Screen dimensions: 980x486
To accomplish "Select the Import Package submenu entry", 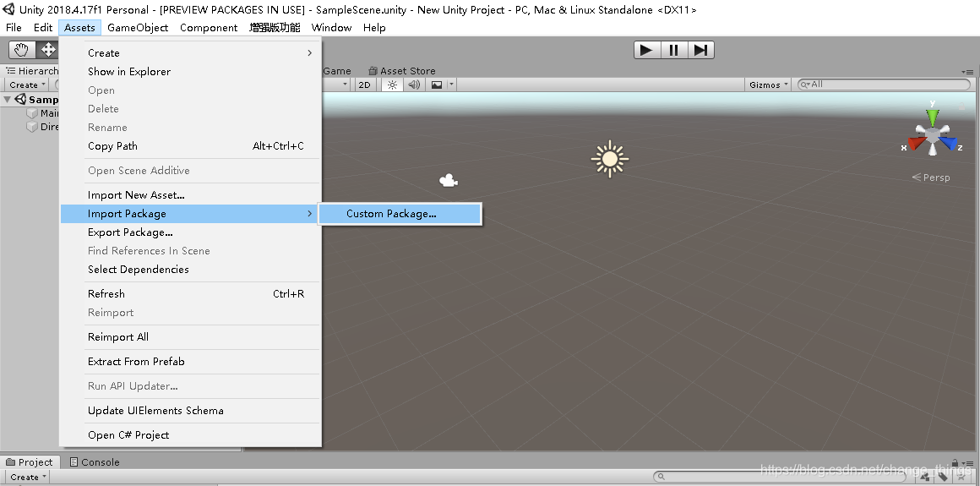I will click(191, 214).
